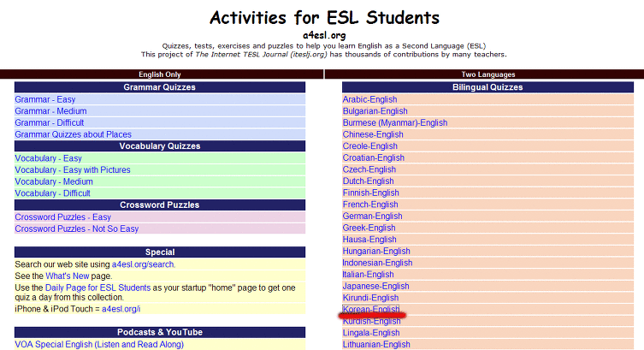This screenshot has height=350, width=644.
Task: Open Korean-English quizzes
Action: click(371, 309)
